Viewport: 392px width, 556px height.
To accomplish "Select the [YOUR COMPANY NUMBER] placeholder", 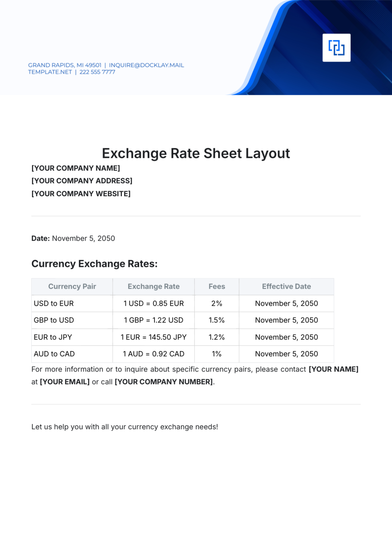I will pos(164,382).
